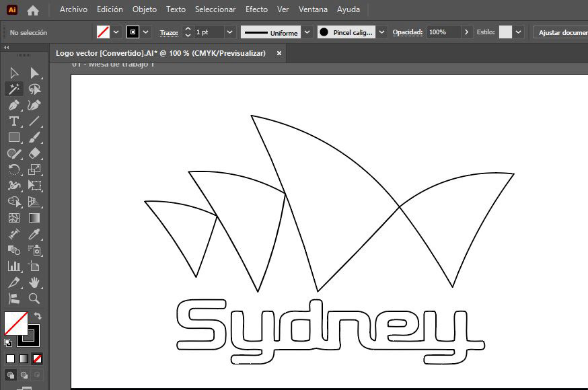Set paint type to Gradient
The height and width of the screenshot is (390, 588).
(24, 359)
